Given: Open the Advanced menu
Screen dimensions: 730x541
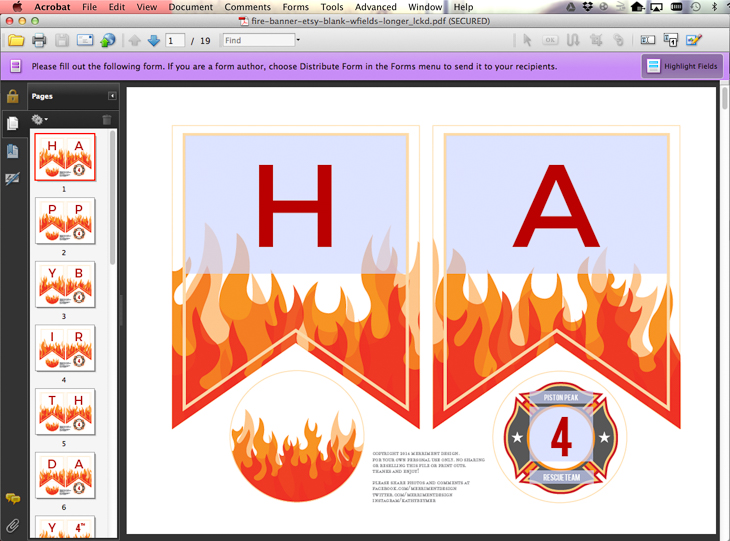Looking at the screenshot, I should [x=376, y=7].
